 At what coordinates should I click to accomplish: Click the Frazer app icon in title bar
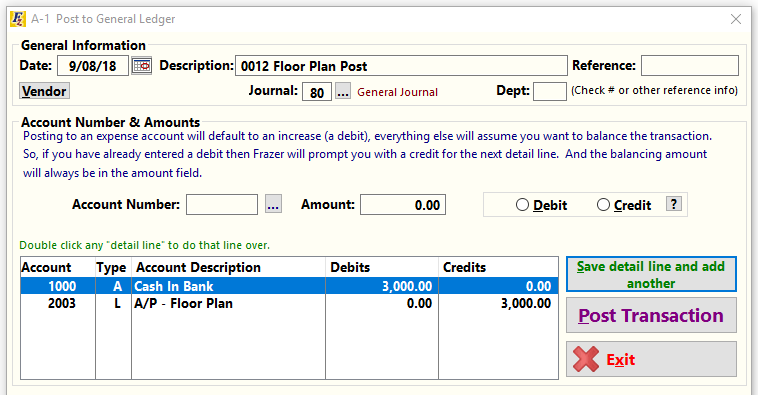[x=18, y=19]
